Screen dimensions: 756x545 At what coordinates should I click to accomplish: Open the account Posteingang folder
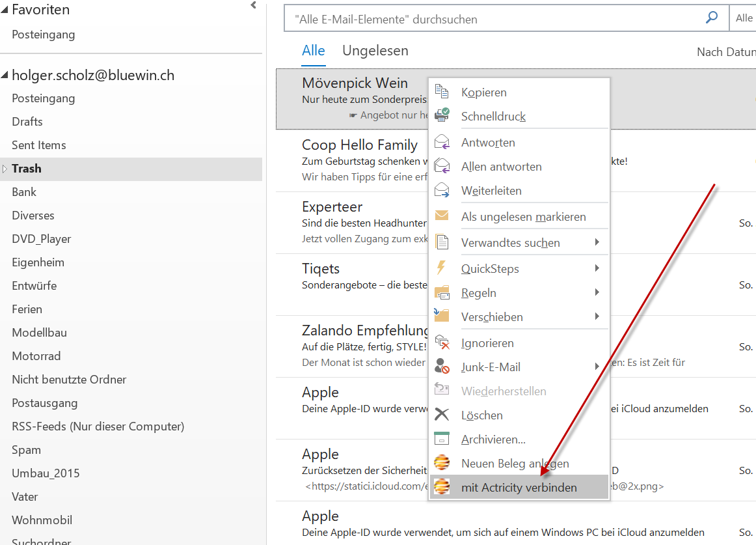coord(44,98)
